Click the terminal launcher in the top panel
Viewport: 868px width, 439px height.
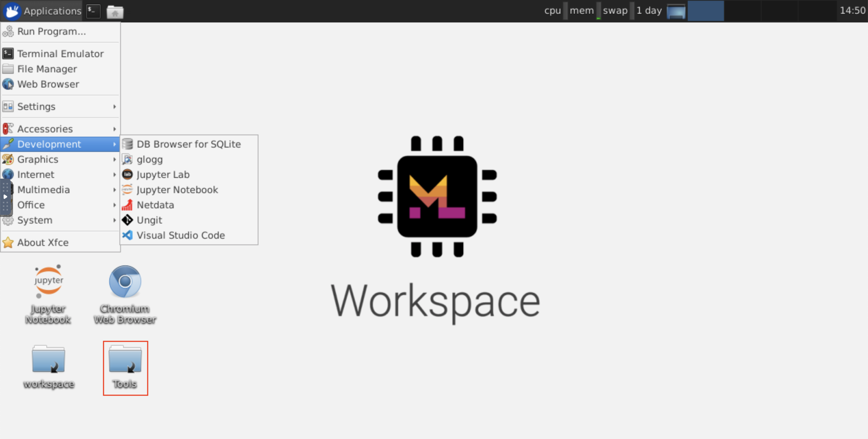coord(93,11)
